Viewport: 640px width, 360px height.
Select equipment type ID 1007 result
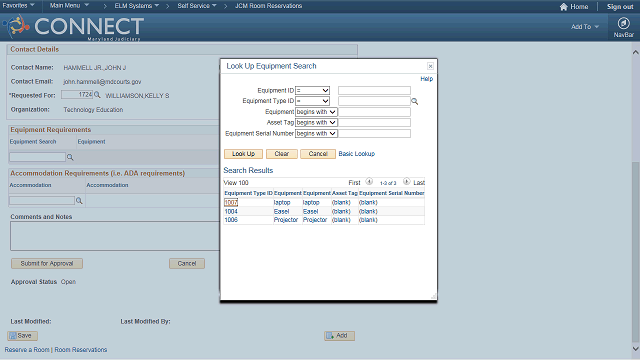[231, 202]
